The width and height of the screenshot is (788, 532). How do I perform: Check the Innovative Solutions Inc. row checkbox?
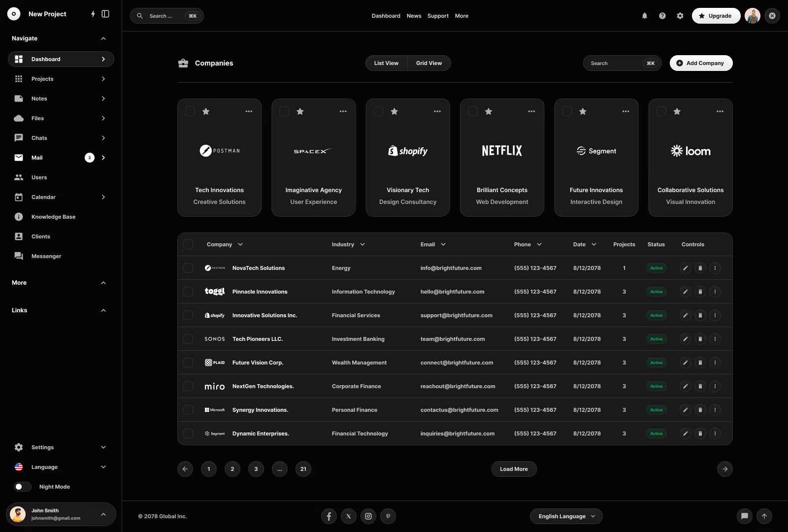pos(188,315)
